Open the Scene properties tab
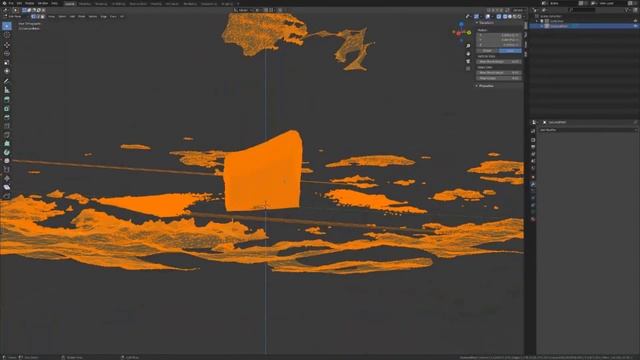The image size is (640, 360). coord(533,161)
